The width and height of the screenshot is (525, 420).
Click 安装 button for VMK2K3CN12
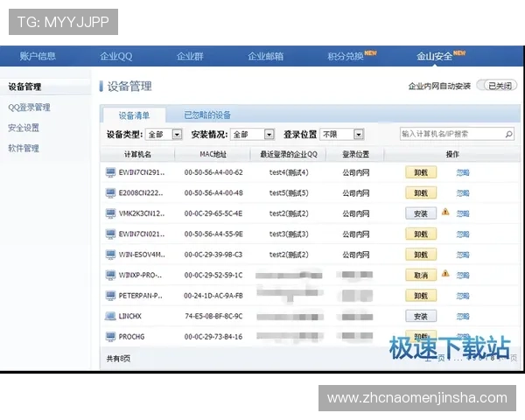pos(421,213)
